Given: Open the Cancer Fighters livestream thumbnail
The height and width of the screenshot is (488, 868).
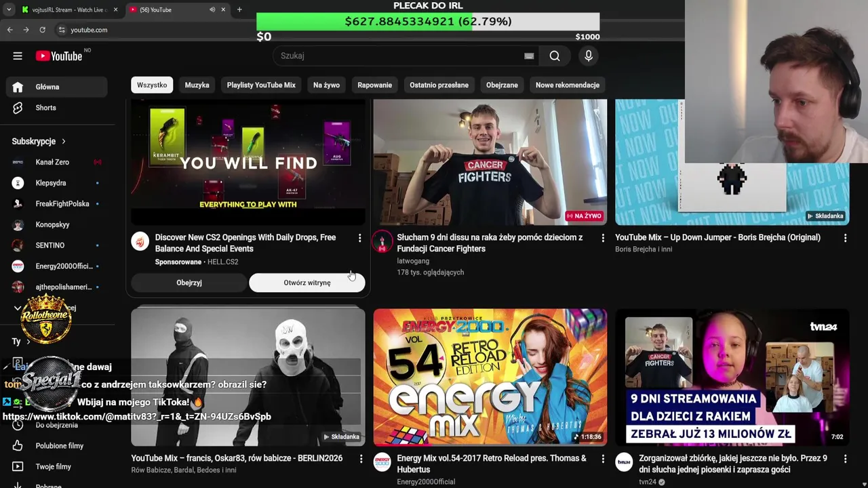Looking at the screenshot, I should 490,163.
